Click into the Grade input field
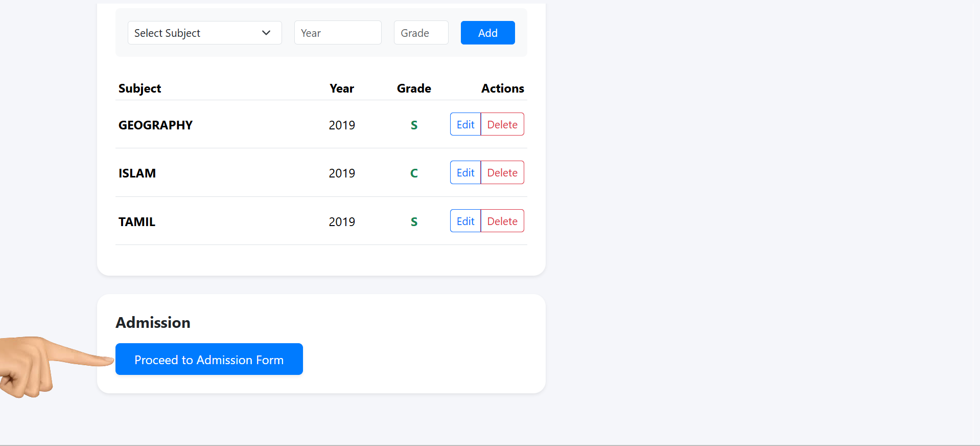The height and width of the screenshot is (446, 980). click(x=421, y=33)
